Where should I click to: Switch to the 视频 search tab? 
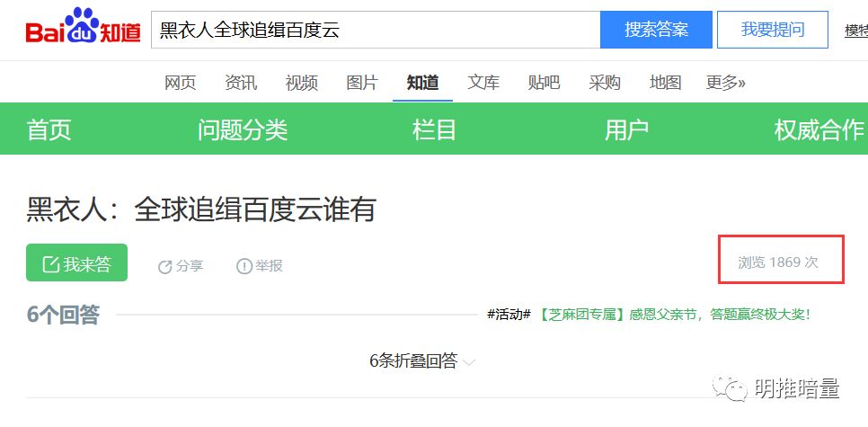(302, 83)
